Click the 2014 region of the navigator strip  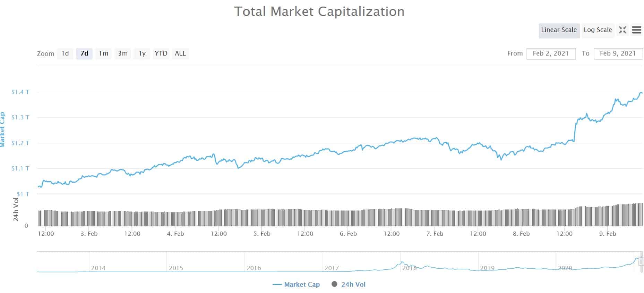[x=98, y=267]
